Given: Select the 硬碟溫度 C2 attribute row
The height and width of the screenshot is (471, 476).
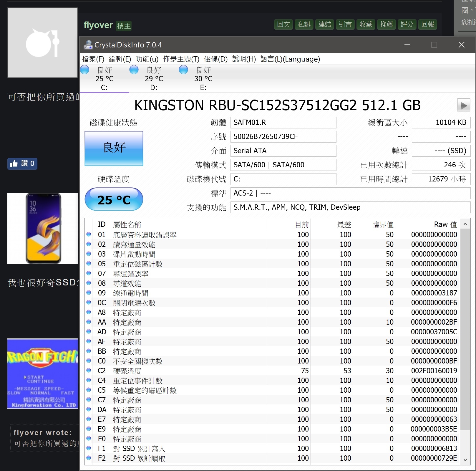Looking at the screenshot, I should pyautogui.click(x=272, y=371).
